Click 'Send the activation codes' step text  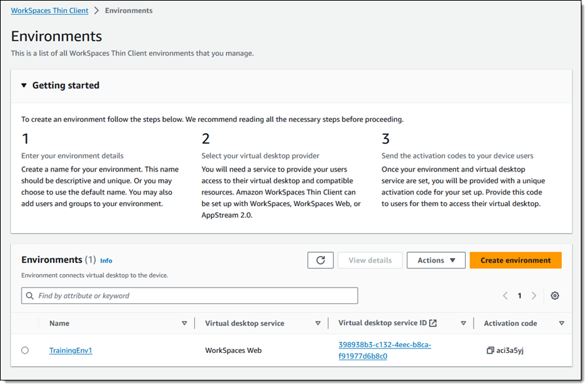click(x=457, y=156)
